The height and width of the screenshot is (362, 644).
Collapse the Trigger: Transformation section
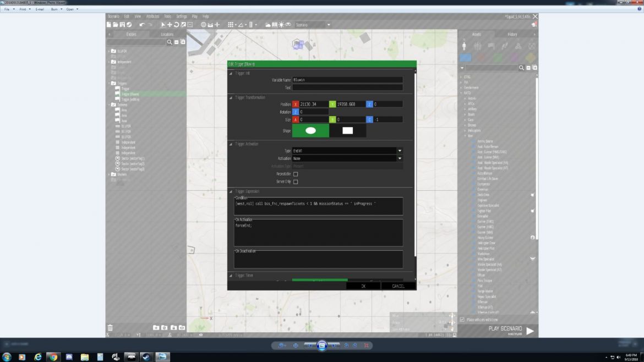[231, 97]
